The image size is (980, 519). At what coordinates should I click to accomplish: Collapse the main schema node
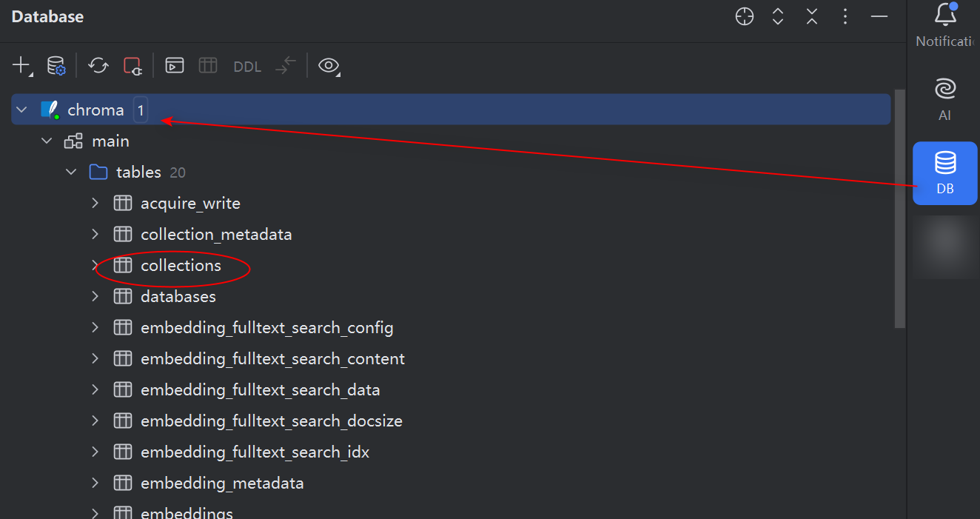click(47, 141)
